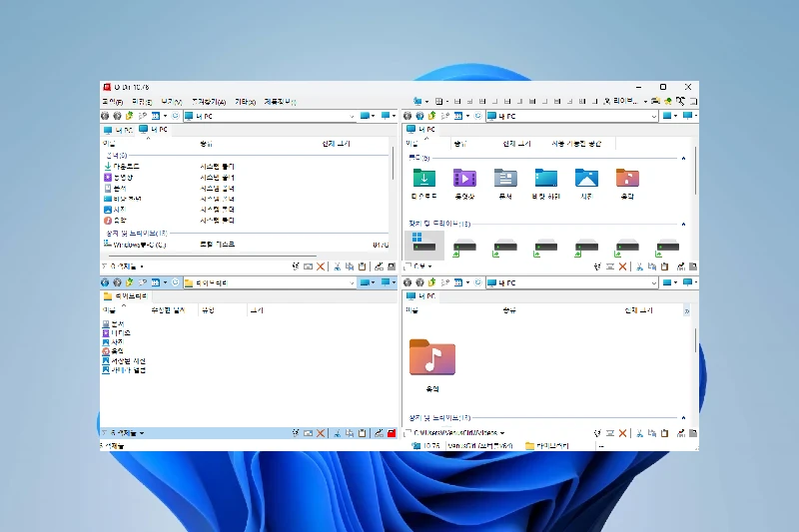Open the last menu ending in (I)

tap(280, 102)
